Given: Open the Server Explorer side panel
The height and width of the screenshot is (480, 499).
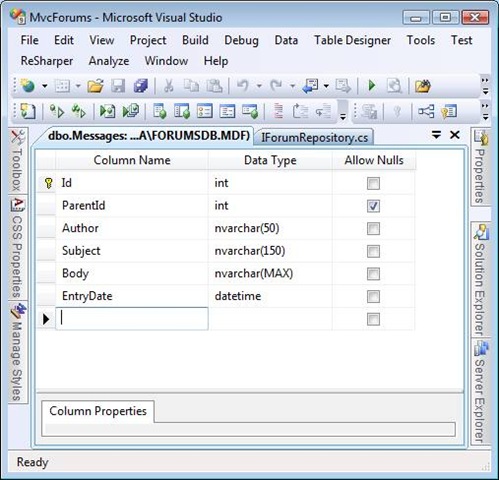Looking at the screenshot, I should [x=480, y=393].
